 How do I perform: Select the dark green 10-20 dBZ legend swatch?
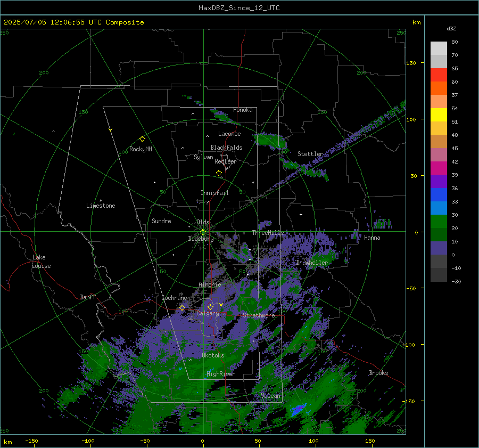click(439, 235)
